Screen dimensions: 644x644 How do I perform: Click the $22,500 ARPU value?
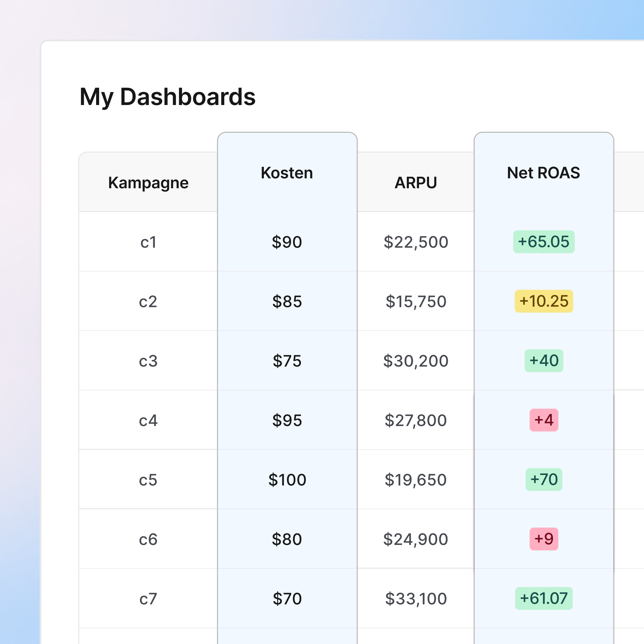416,242
